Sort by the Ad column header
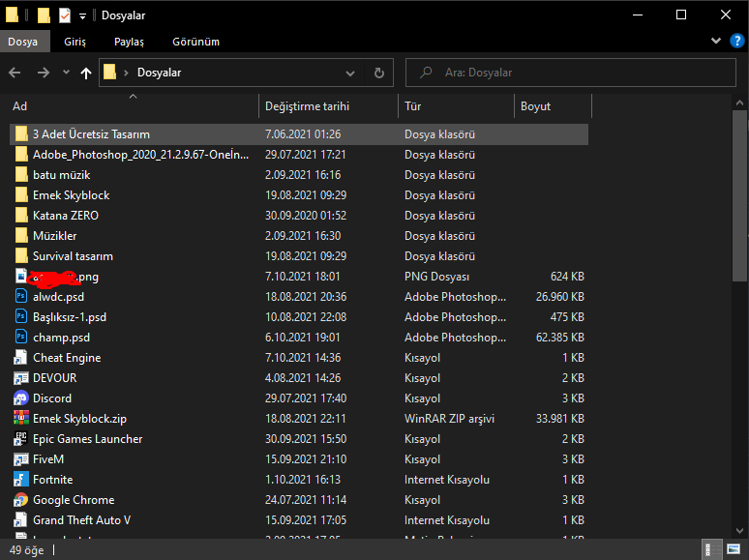The width and height of the screenshot is (749, 560). (134, 106)
